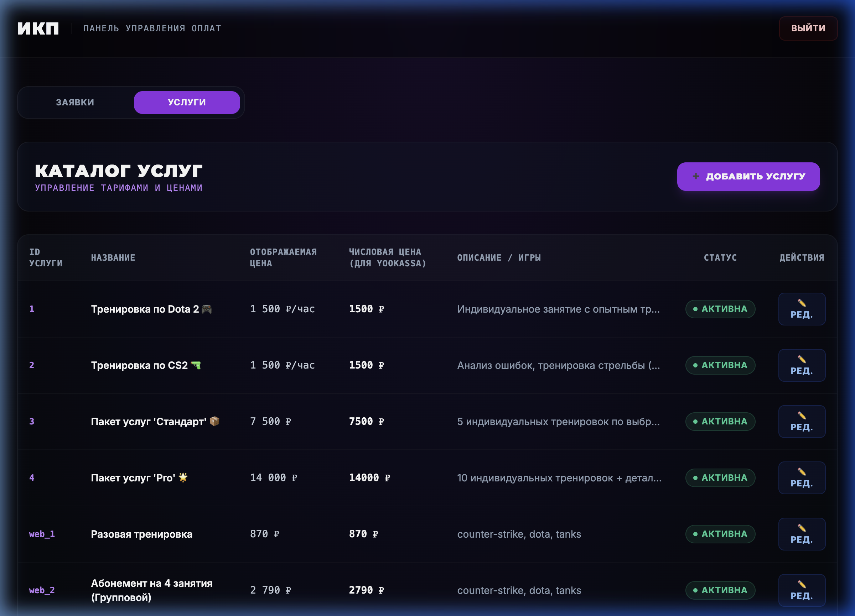Image resolution: width=855 pixels, height=616 pixels.
Task: Select the УСЛУГИ tab
Action: coord(187,102)
